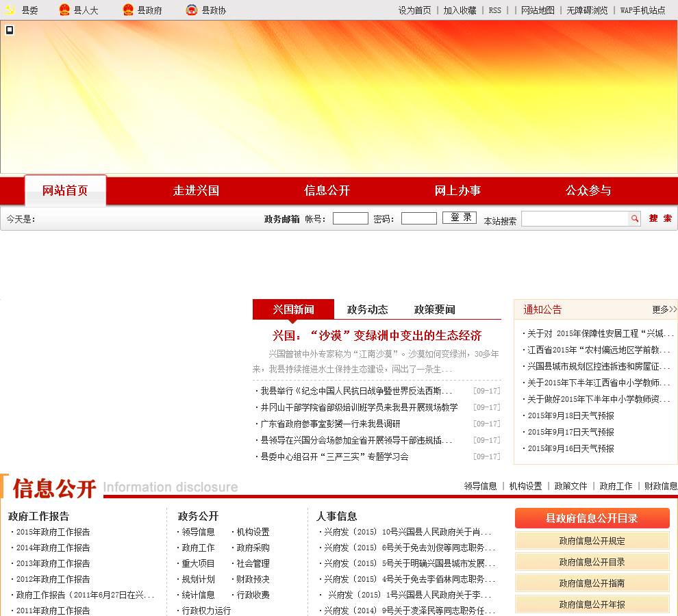Open the RSS feed link
This screenshot has width=678, height=616.
pyautogui.click(x=495, y=10)
